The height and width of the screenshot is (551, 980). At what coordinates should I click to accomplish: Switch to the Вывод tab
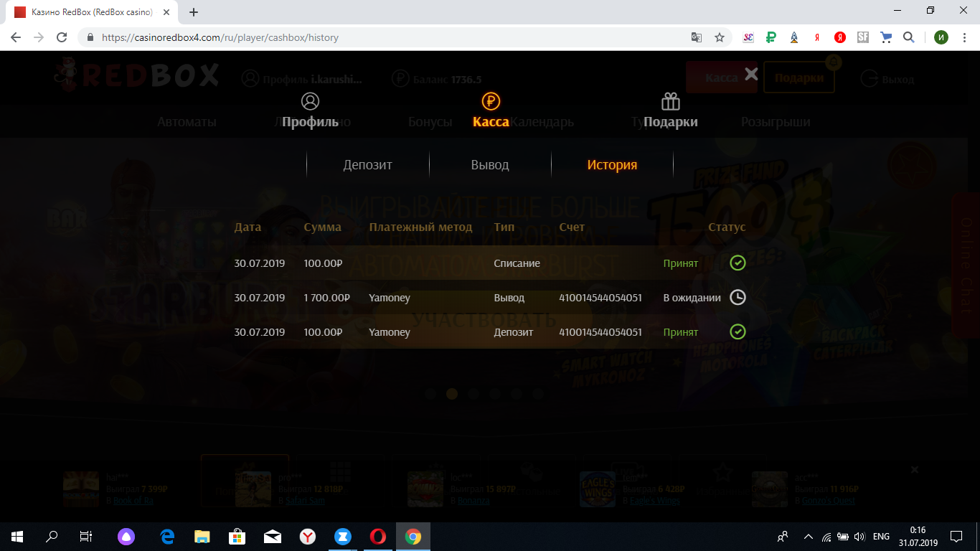(490, 165)
